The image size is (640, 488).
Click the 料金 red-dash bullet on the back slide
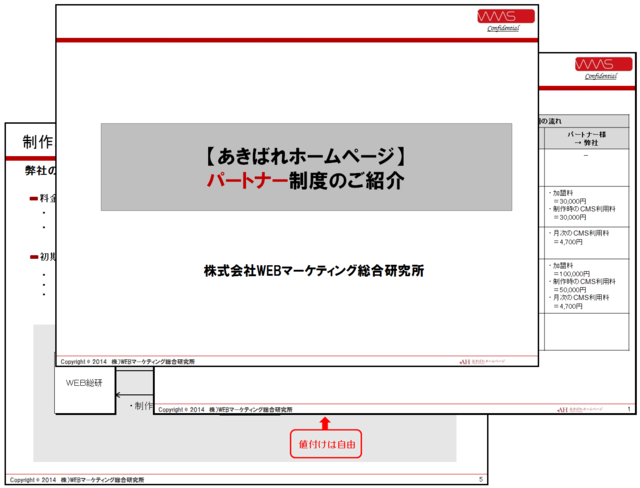coord(42,198)
